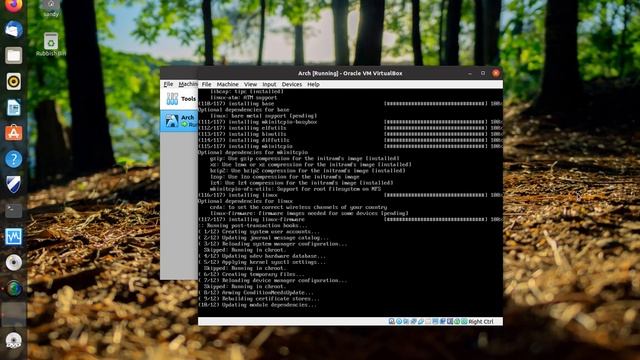The width and height of the screenshot is (640, 360).
Task: Click terminal line "Updating module dependencies..."
Action: (269, 305)
